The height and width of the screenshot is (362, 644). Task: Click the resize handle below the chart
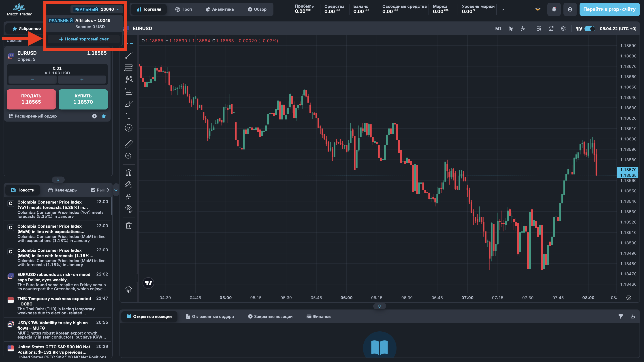click(379, 306)
